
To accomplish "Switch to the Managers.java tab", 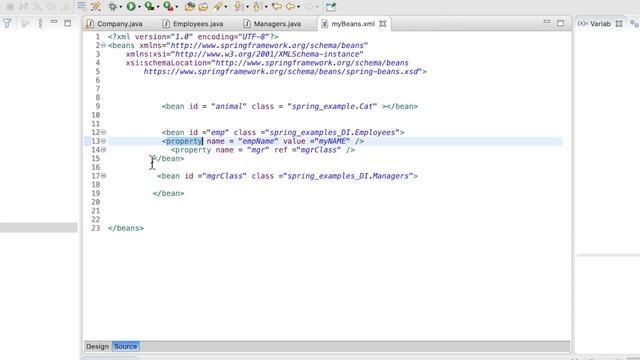I will click(x=273, y=24).
